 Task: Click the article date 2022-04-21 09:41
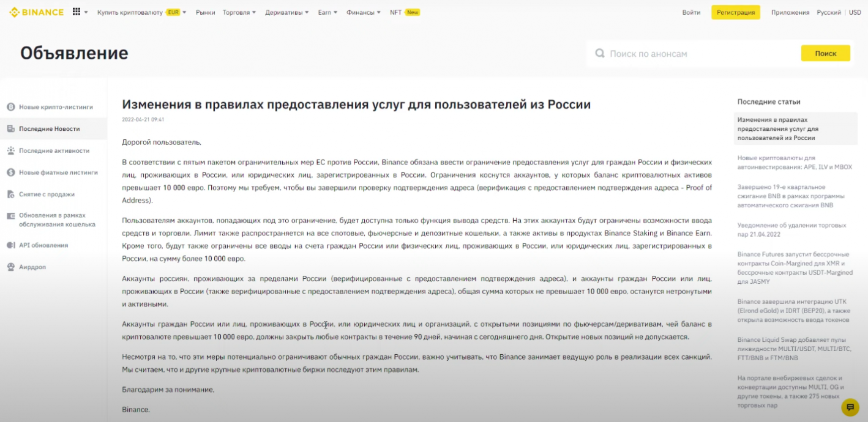[x=143, y=120]
